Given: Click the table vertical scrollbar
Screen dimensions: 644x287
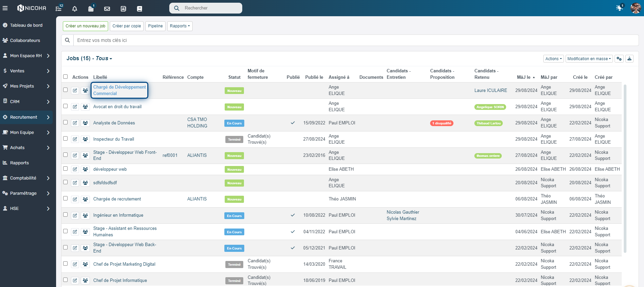Looking at the screenshot, I should tap(625, 168).
